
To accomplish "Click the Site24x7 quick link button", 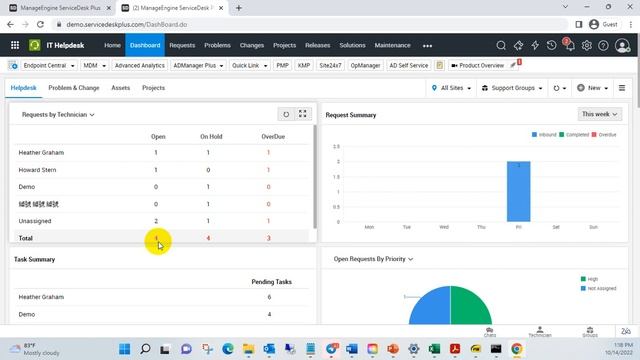I will tap(330, 65).
